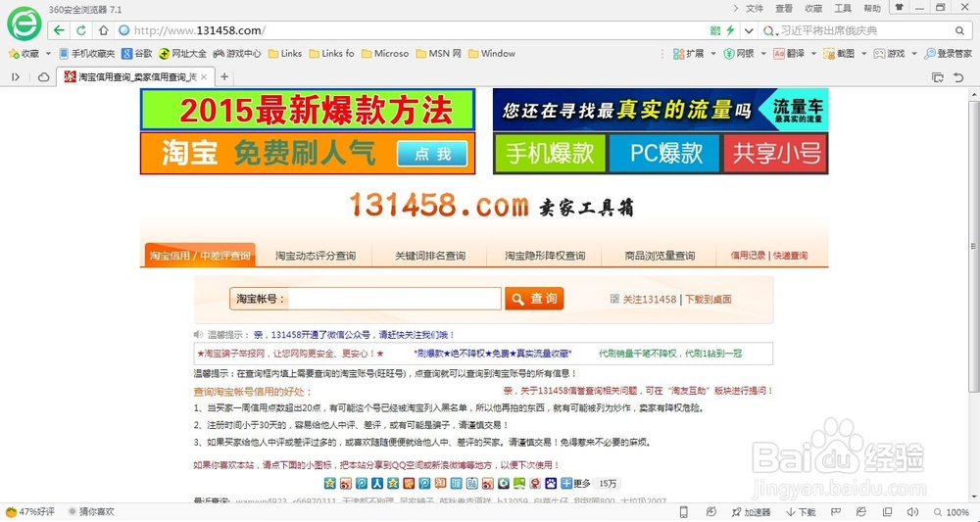Screen dimensions: 980x522
Task: Open the 网址大全 bookmark
Action: click(x=182, y=54)
